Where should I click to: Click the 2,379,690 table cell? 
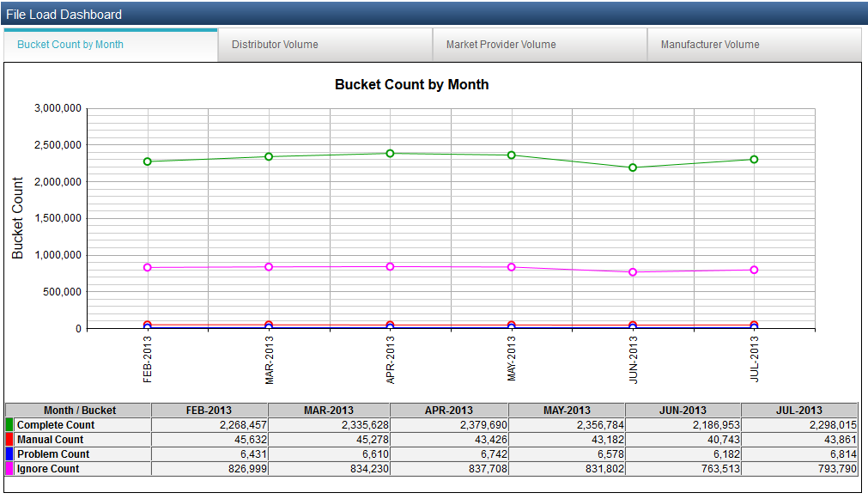coord(449,425)
